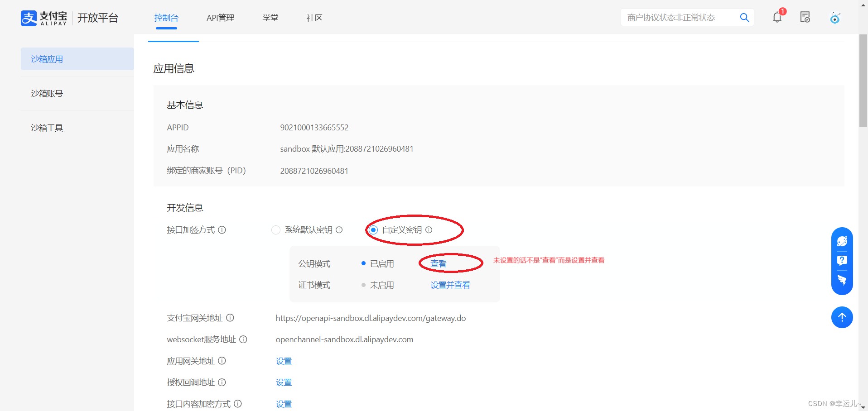Click info icon next to 接口加签方式
The width and height of the screenshot is (868, 411).
222,230
